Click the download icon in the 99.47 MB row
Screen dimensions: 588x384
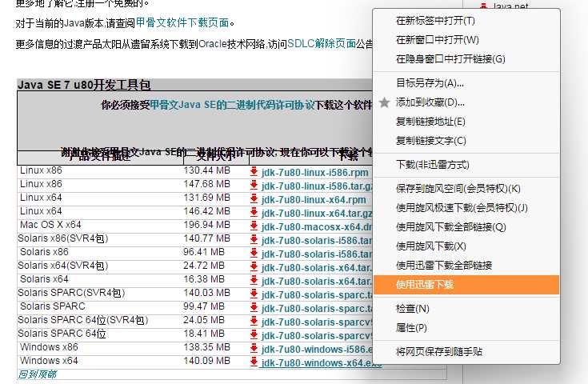click(254, 307)
